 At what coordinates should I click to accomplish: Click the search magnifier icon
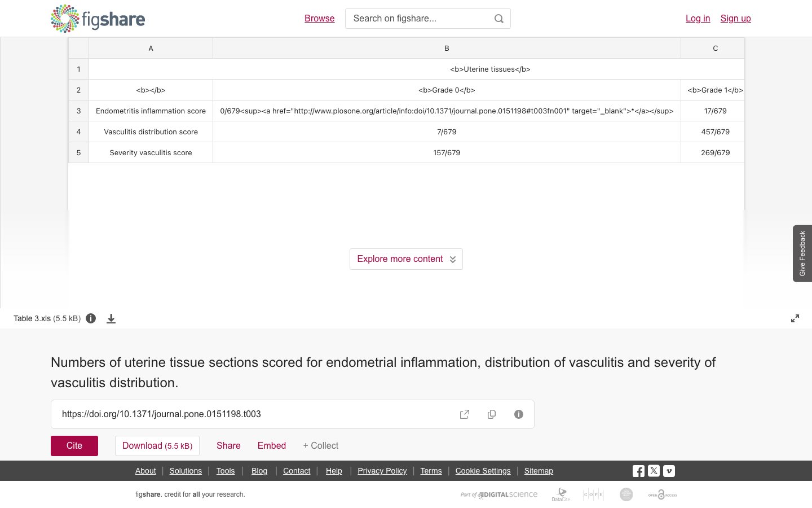(x=499, y=19)
